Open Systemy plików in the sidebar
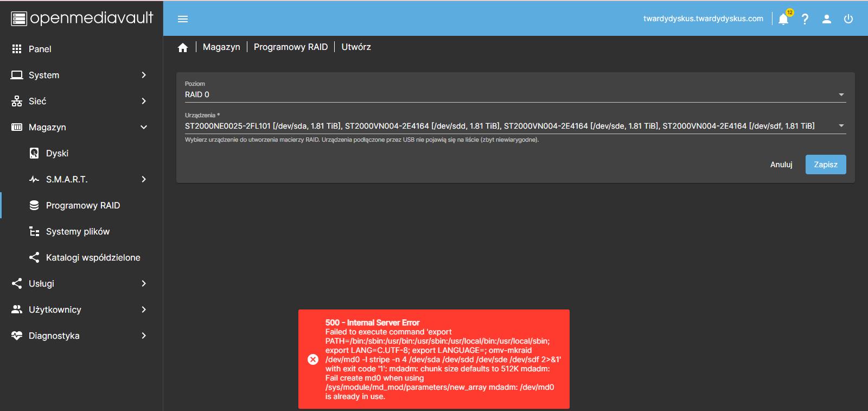 point(81,231)
